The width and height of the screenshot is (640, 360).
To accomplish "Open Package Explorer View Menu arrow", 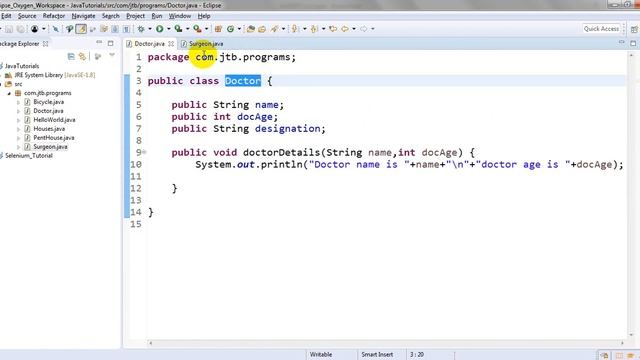I will [112, 56].
